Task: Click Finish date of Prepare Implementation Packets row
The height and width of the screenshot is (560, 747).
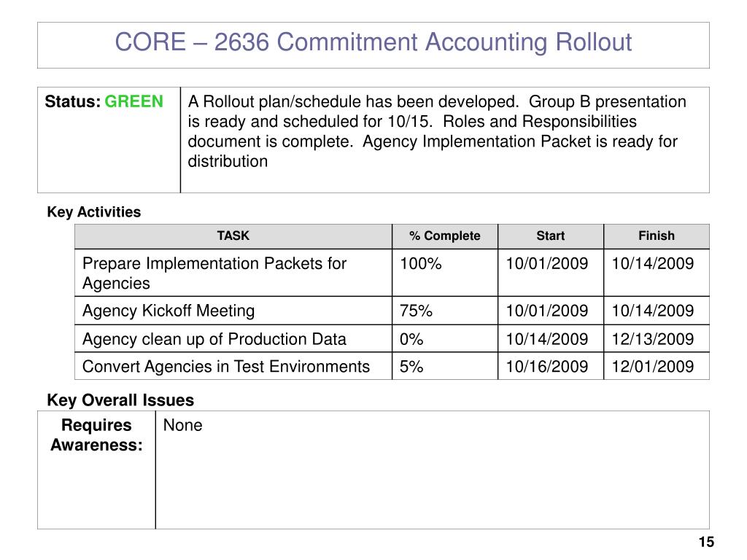Action: (657, 273)
